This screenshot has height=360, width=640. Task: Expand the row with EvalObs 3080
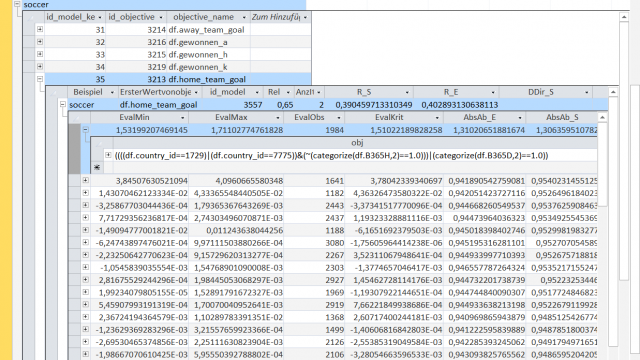coord(85,242)
